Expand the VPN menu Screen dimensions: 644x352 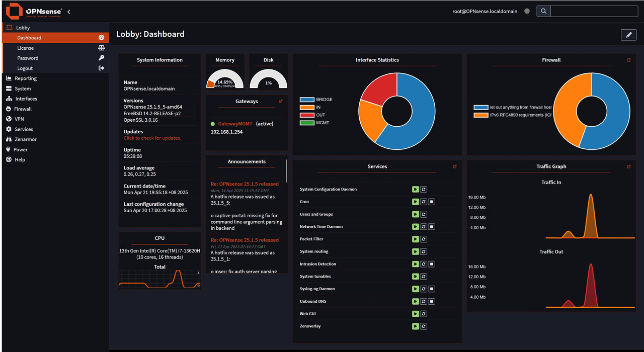coord(54,119)
